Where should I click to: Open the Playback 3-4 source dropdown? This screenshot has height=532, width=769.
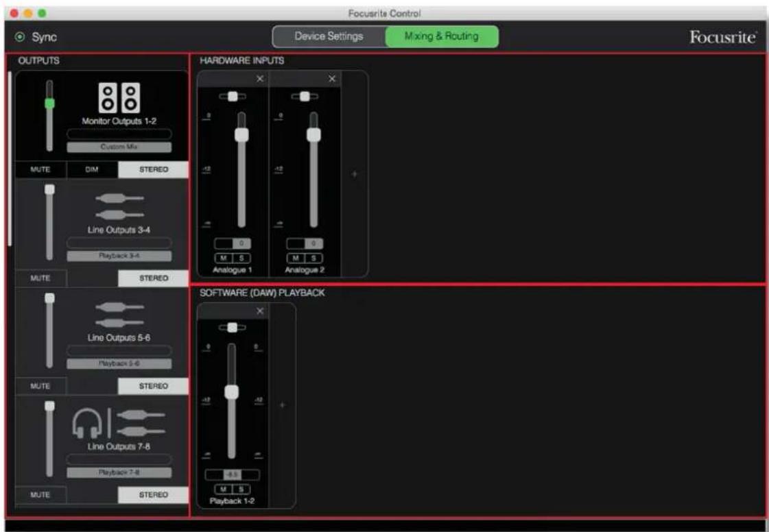point(119,256)
